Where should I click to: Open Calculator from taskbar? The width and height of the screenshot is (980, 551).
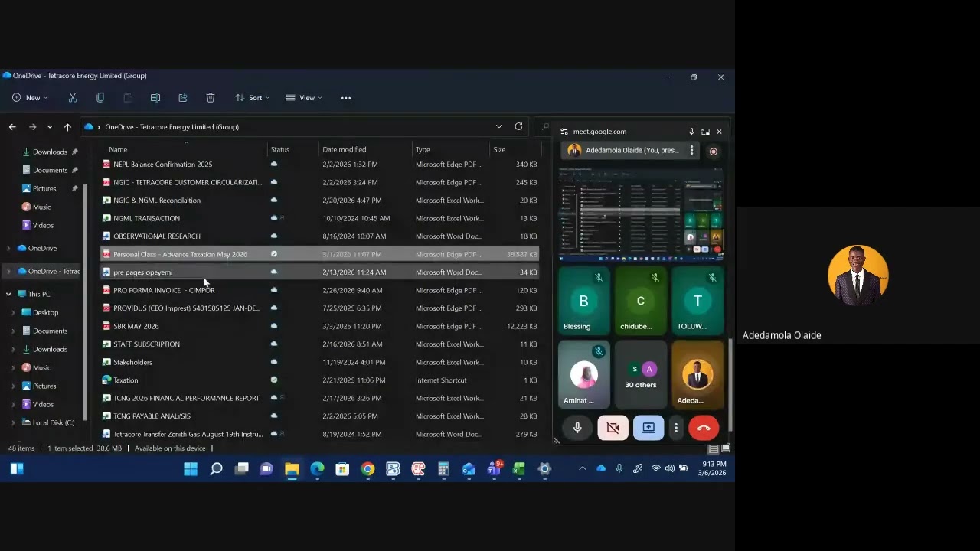click(x=443, y=469)
